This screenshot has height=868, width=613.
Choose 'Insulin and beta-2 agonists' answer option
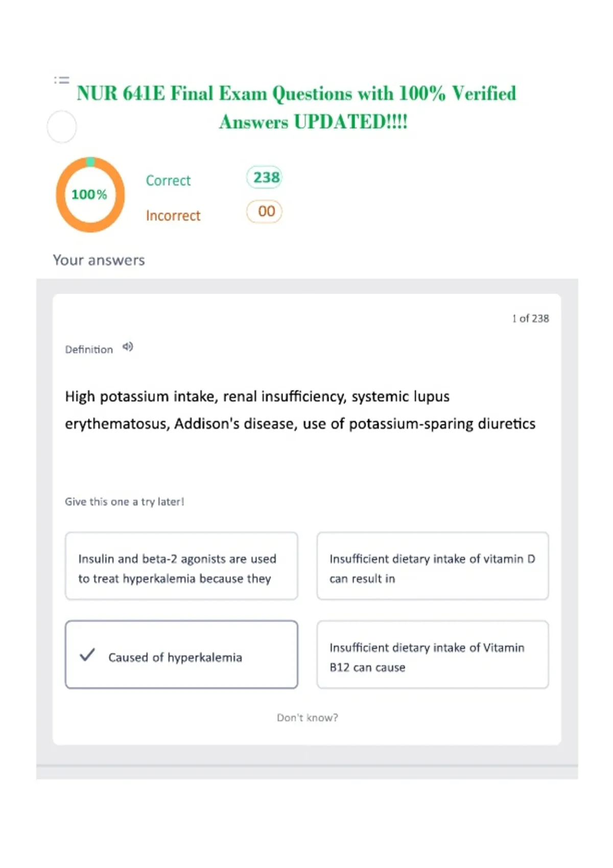click(181, 566)
